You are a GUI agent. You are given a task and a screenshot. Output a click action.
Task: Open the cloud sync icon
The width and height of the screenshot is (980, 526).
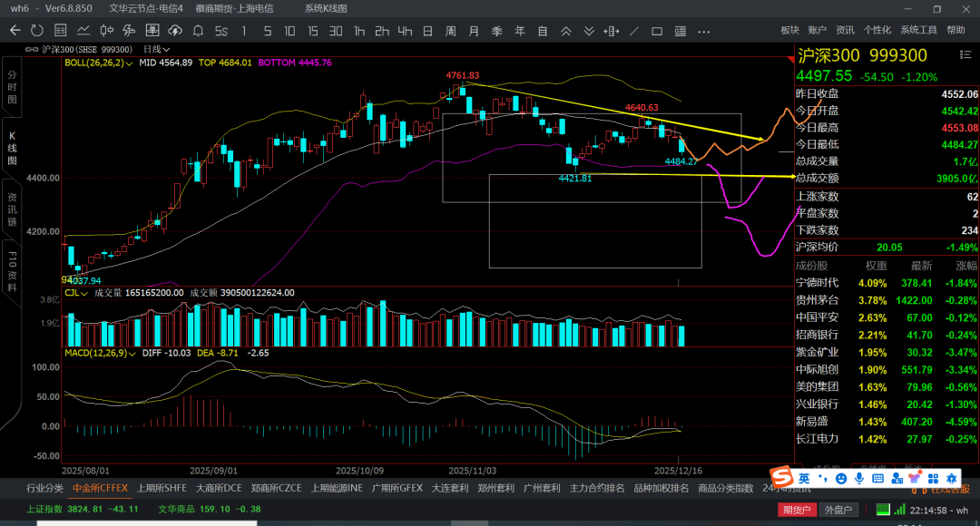click(175, 31)
